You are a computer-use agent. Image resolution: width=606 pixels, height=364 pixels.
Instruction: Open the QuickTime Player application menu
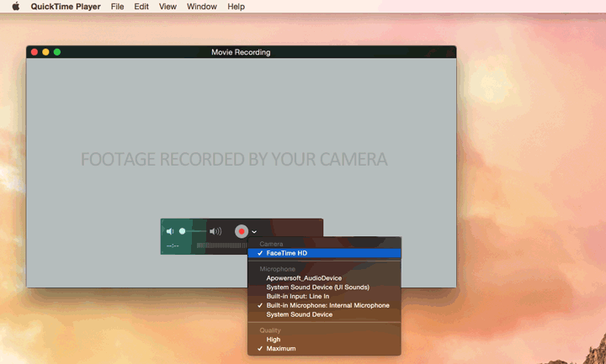(66, 7)
